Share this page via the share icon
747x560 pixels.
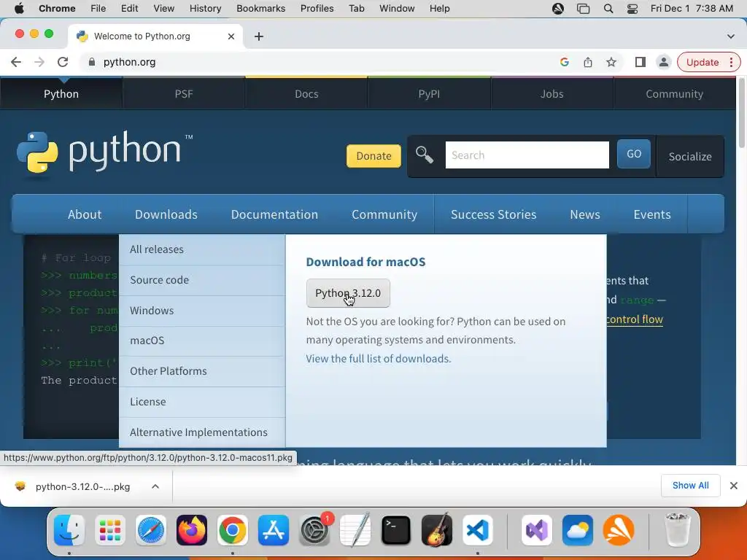pos(588,62)
